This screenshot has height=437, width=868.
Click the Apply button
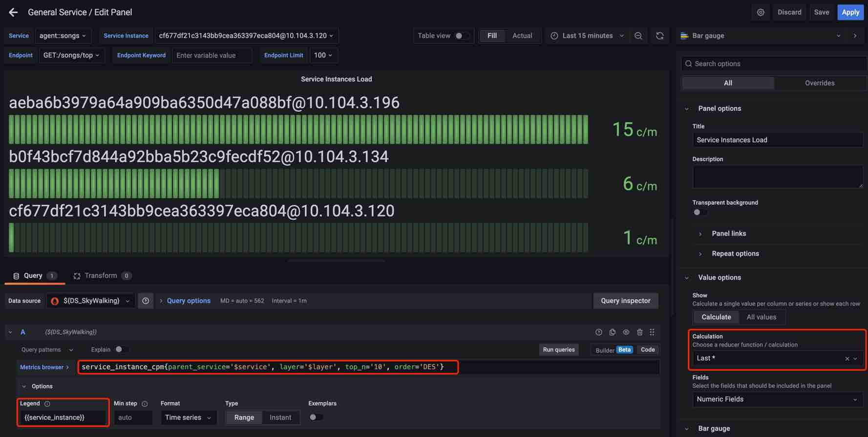pos(850,12)
